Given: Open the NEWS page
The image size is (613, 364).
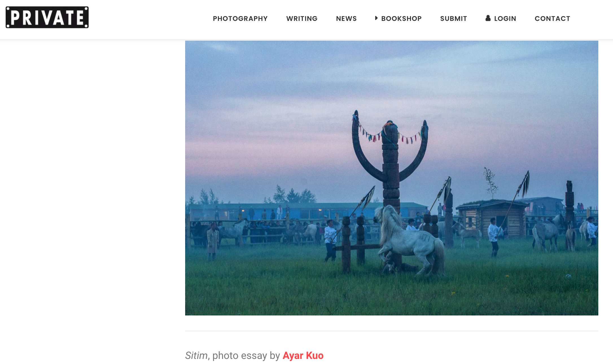Looking at the screenshot, I should pos(346,19).
